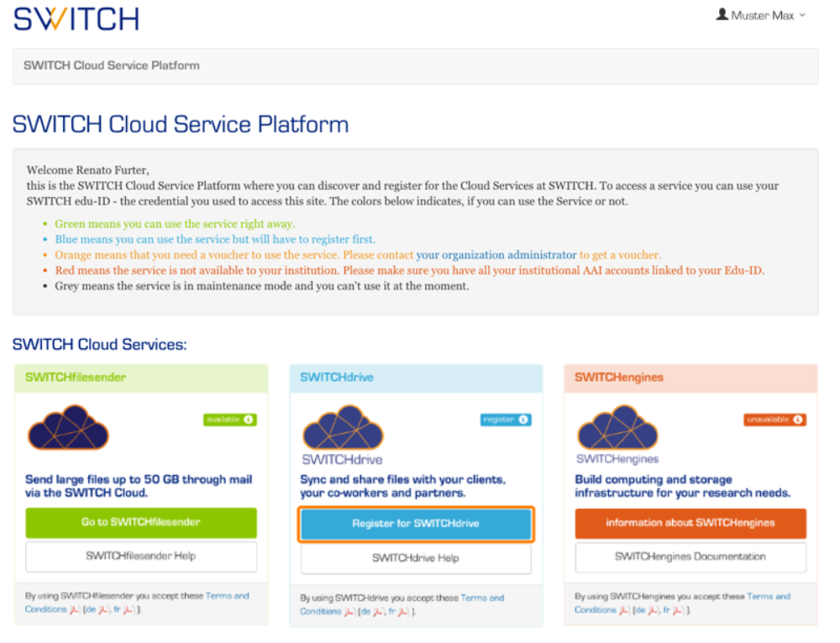Click the 'Blue means you can use' line
Image resolution: width=840 pixels, height=643 pixels.
click(215, 239)
